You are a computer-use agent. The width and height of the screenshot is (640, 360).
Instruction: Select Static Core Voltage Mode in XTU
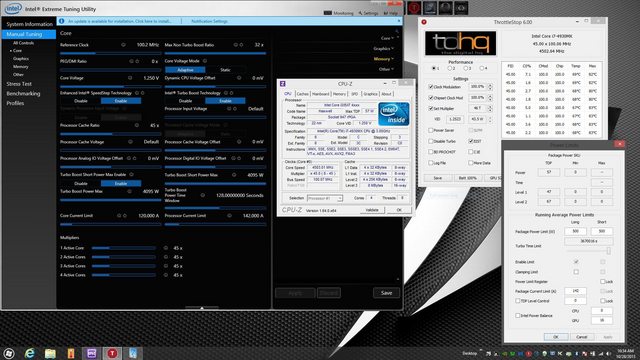point(225,70)
